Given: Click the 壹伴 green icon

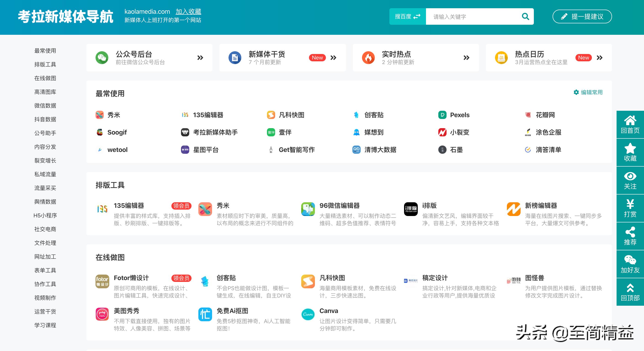Looking at the screenshot, I should coord(271,132).
